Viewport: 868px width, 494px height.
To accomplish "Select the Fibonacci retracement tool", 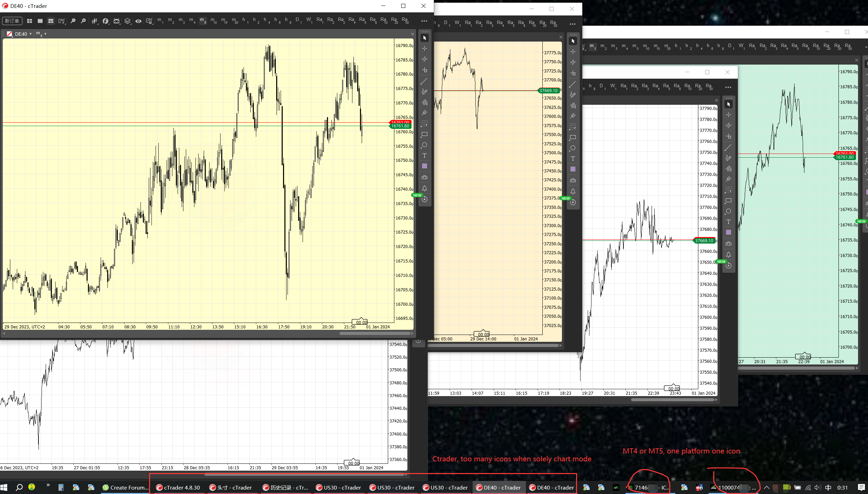I will pyautogui.click(x=425, y=124).
